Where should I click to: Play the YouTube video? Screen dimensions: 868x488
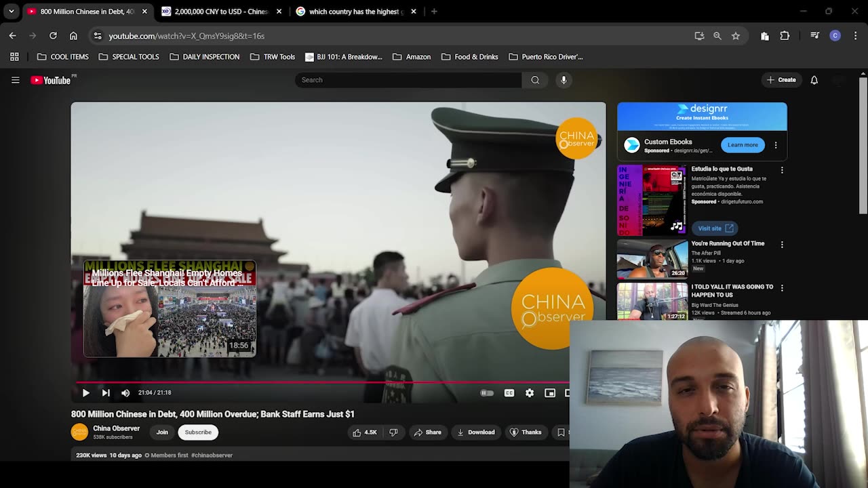pos(85,392)
